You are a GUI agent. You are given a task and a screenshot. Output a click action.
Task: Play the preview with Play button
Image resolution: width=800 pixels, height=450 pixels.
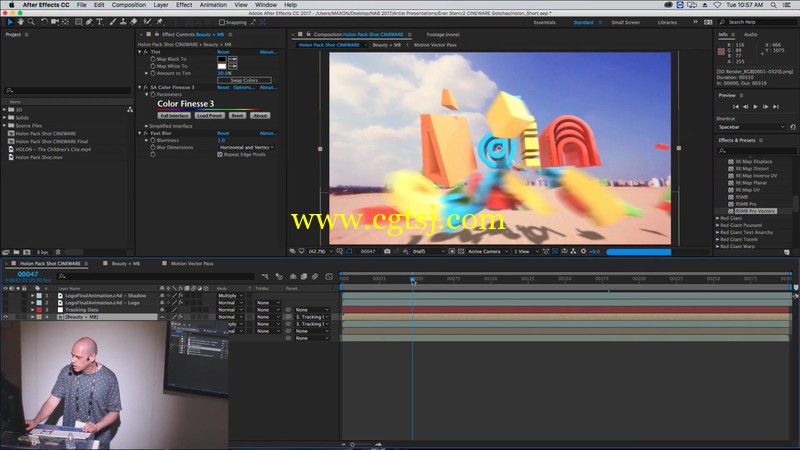pyautogui.click(x=755, y=107)
